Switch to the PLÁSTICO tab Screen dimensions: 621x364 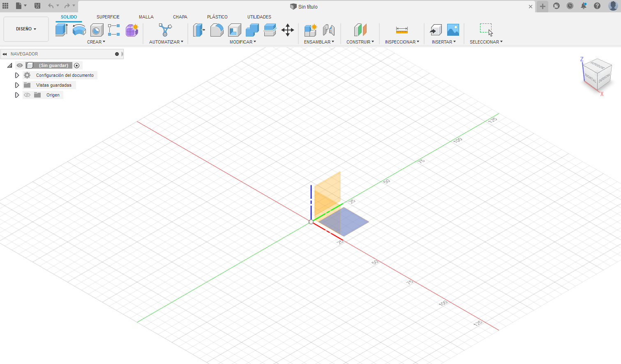point(217,17)
